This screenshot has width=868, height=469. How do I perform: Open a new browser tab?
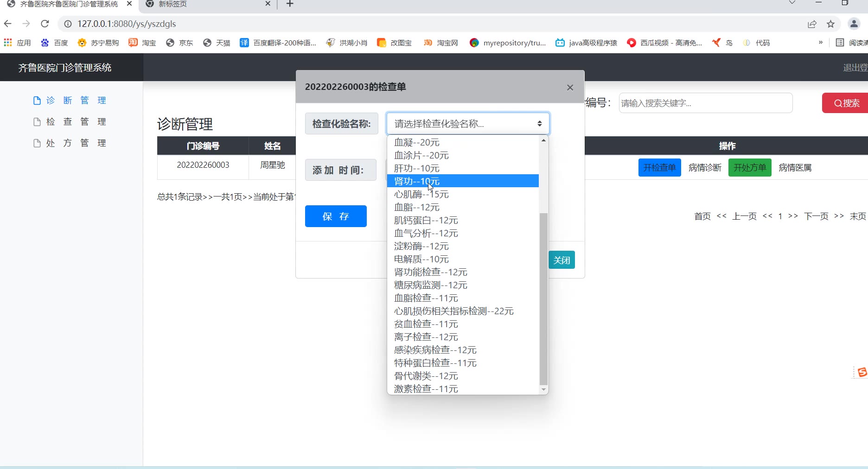(x=290, y=4)
